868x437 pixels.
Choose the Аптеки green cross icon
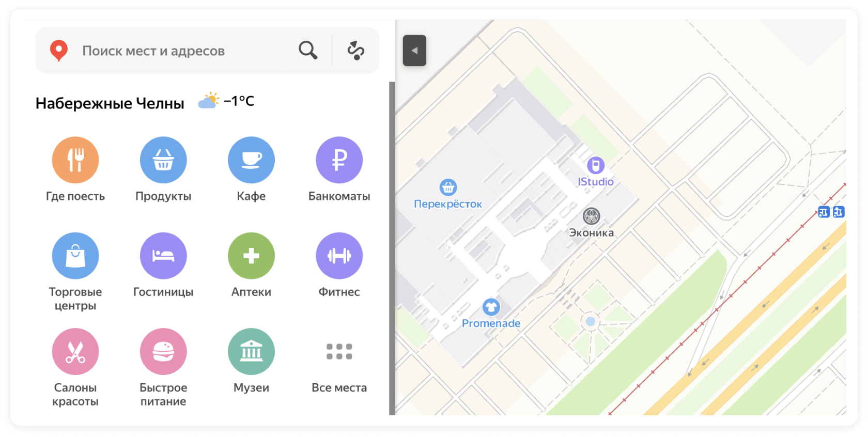(251, 256)
